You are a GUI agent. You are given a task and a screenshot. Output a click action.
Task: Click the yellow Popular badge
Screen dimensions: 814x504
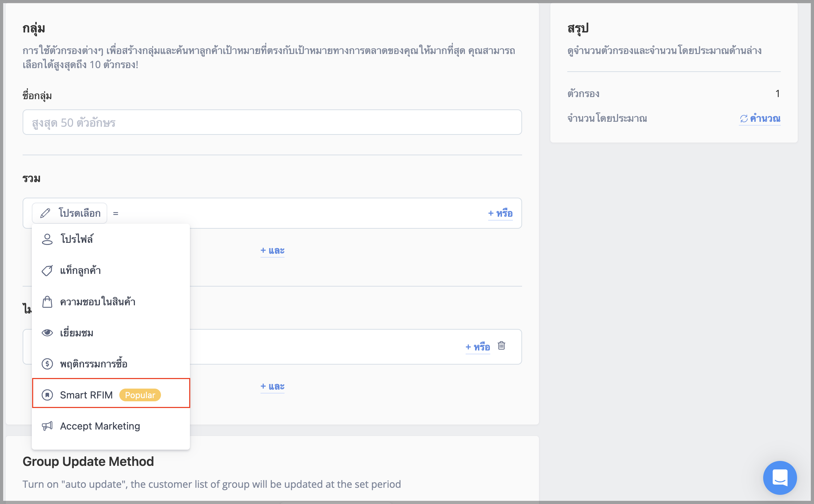click(x=140, y=395)
